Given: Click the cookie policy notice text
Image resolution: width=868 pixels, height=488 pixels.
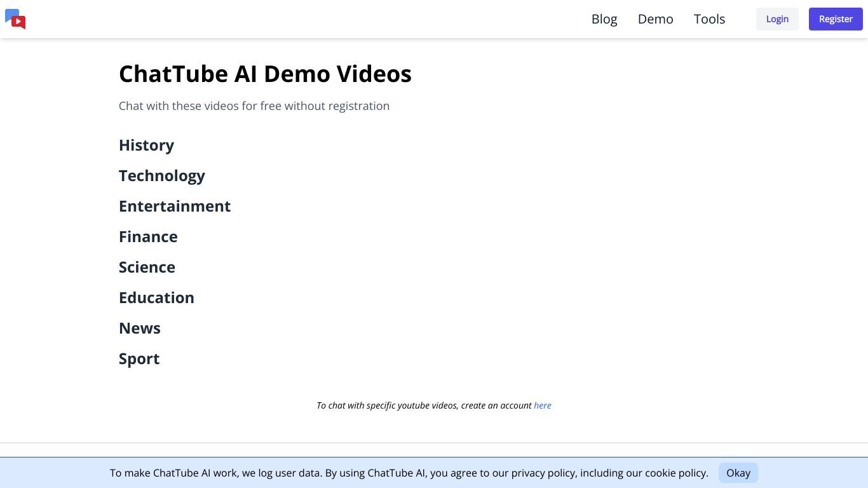Looking at the screenshot, I should click(409, 473).
